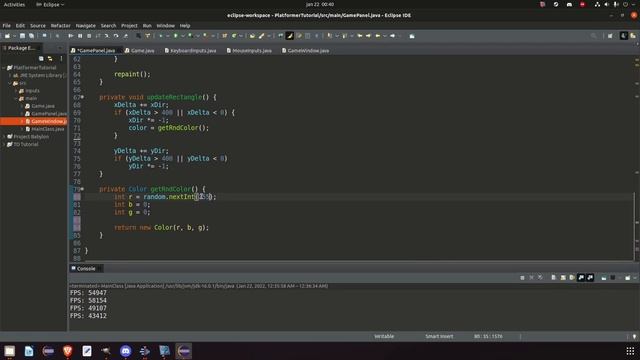
Task: Switch to the Java perspective icon
Action: pos(624,36)
